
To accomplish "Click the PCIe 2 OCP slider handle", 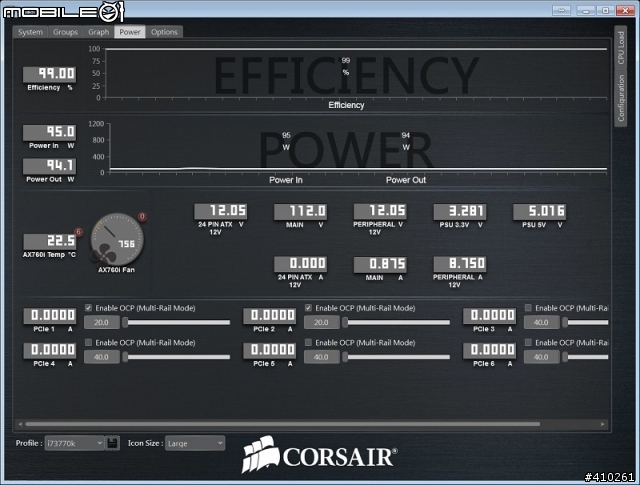I will pos(345,323).
